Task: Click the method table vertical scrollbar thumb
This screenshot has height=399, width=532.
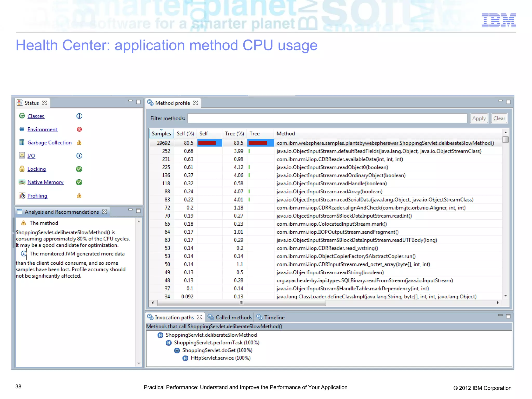Action: point(506,140)
